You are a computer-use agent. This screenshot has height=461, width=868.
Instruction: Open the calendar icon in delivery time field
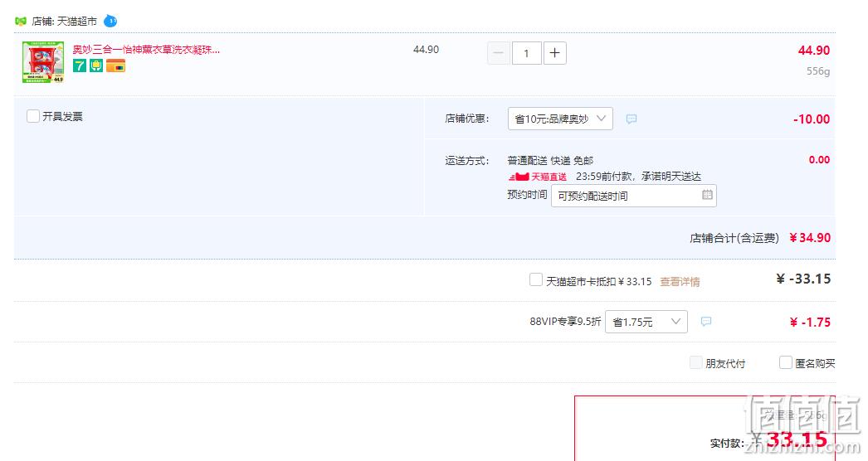click(707, 195)
